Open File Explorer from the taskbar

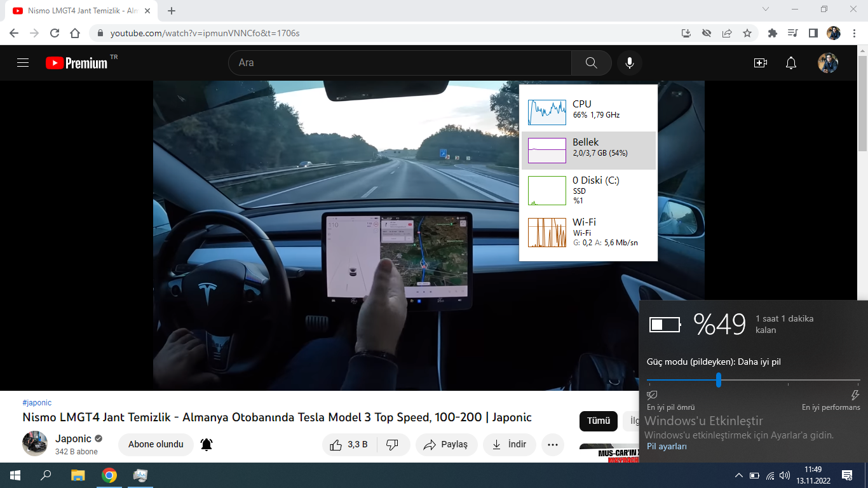[78, 475]
